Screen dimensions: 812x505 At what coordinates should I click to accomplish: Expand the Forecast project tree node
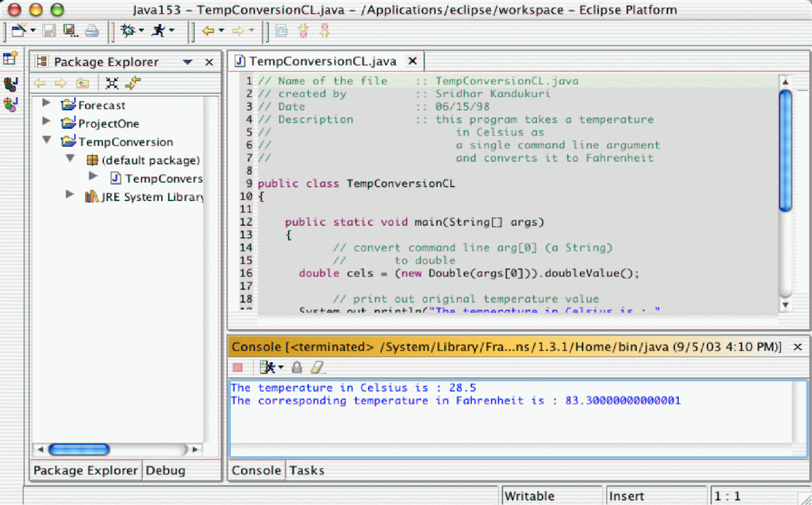pos(46,103)
